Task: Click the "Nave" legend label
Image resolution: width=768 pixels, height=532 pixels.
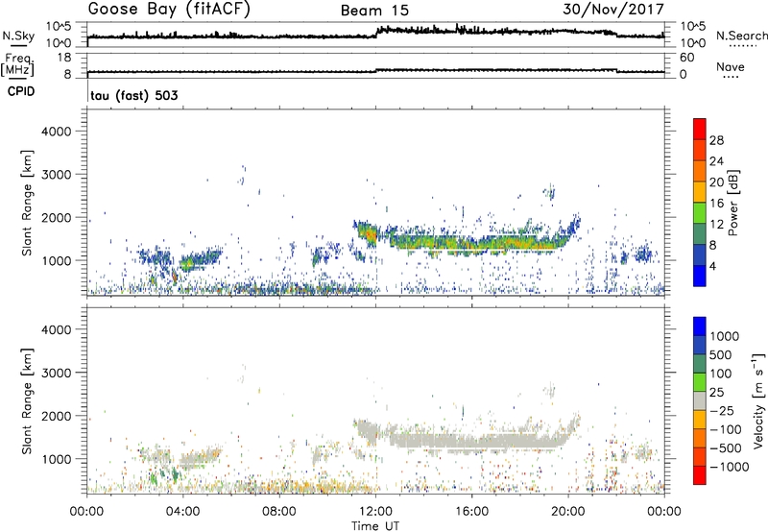Action: coord(731,67)
